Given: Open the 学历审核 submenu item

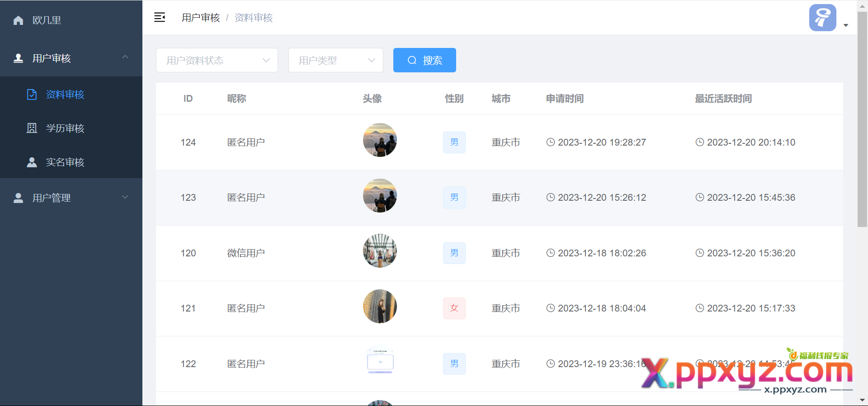Looking at the screenshot, I should [71, 128].
